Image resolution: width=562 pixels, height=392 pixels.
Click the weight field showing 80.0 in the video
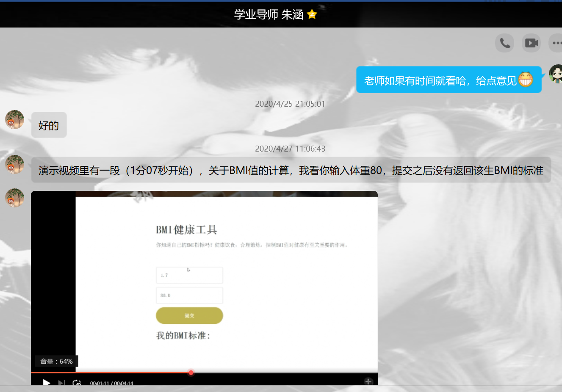pyautogui.click(x=189, y=295)
